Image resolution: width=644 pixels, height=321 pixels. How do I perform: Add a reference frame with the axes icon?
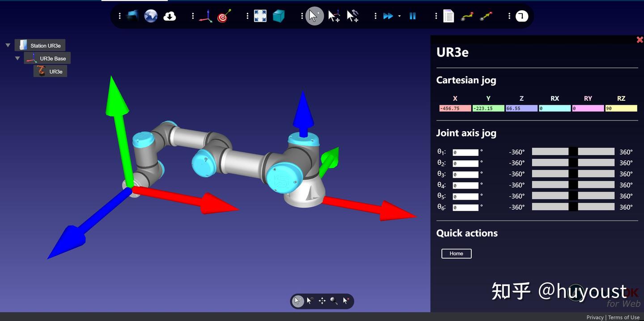pyautogui.click(x=205, y=16)
